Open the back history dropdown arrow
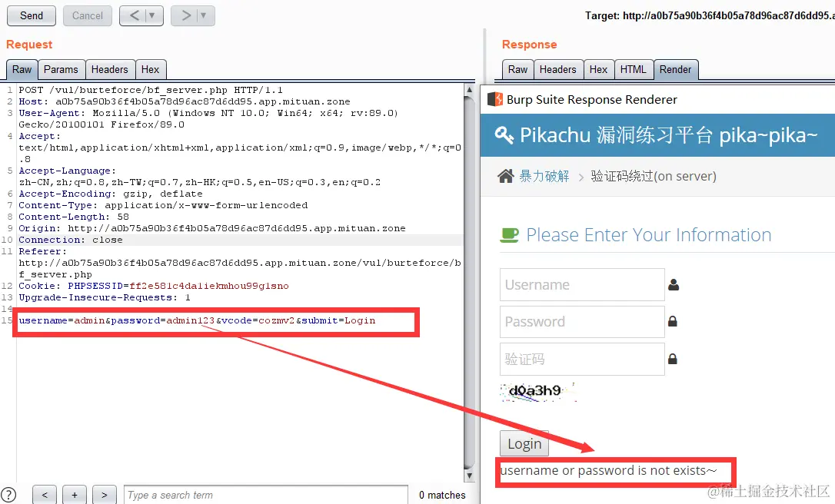The height and width of the screenshot is (504, 835). pos(152,16)
